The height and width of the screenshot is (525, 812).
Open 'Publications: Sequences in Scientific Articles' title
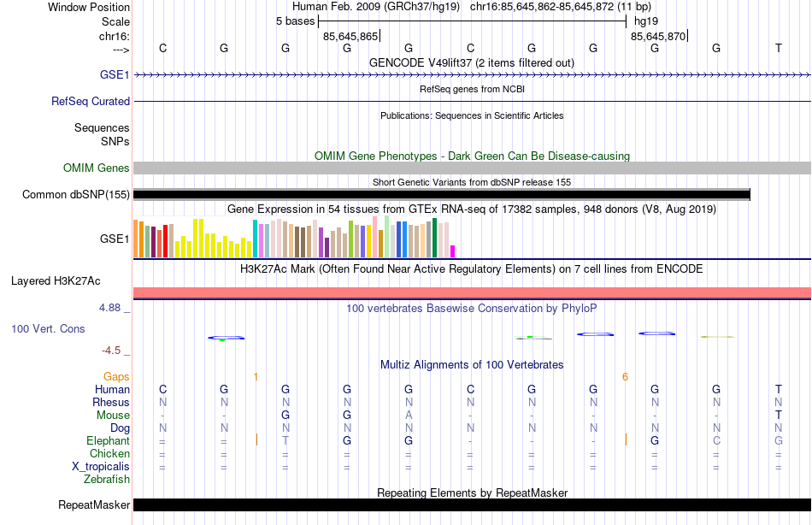pyautogui.click(x=472, y=115)
